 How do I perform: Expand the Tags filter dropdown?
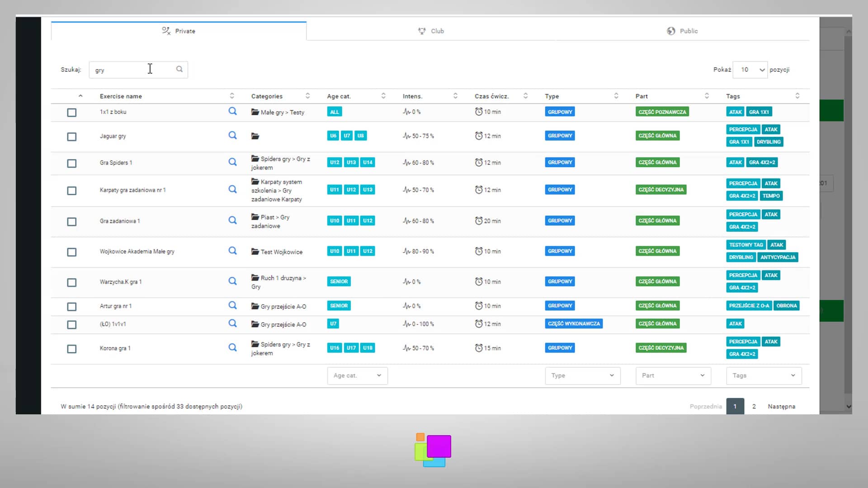[x=763, y=375]
